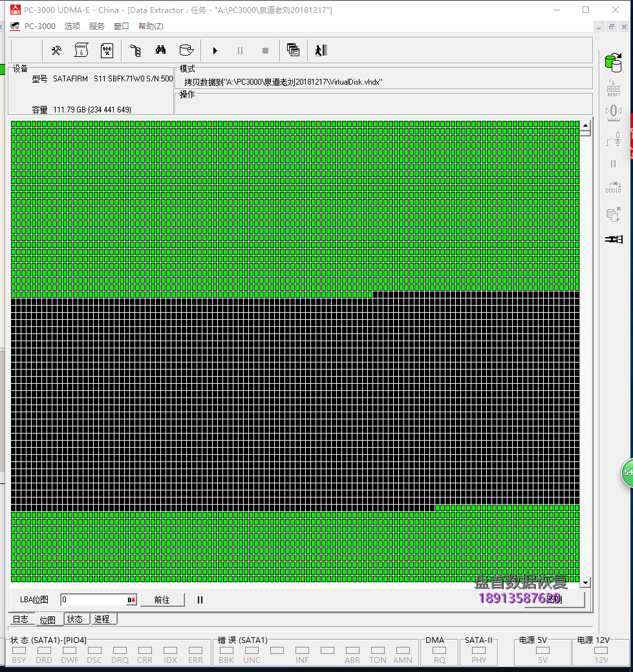Screen dimensions: 633x672
Task: Click the SATAFIRM S11 model text
Action: pos(113,78)
